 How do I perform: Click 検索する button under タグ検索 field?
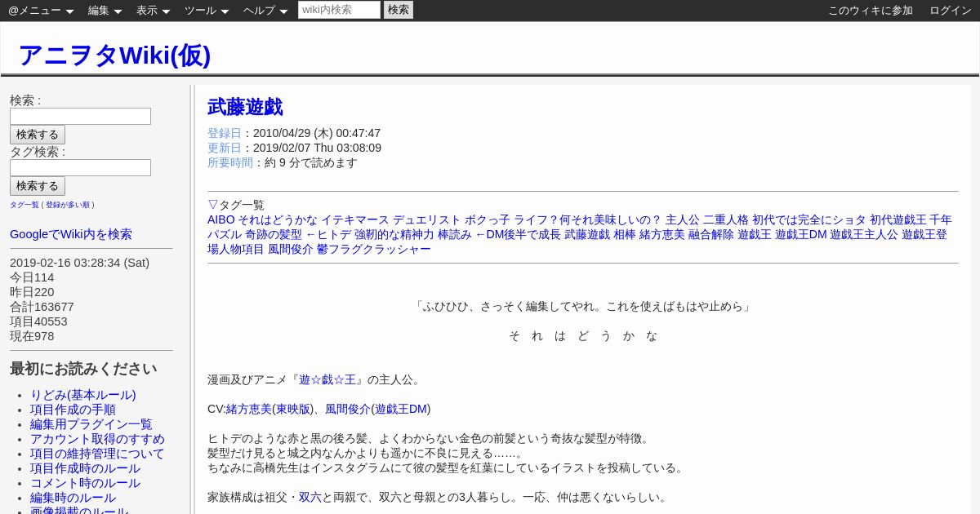[38, 186]
